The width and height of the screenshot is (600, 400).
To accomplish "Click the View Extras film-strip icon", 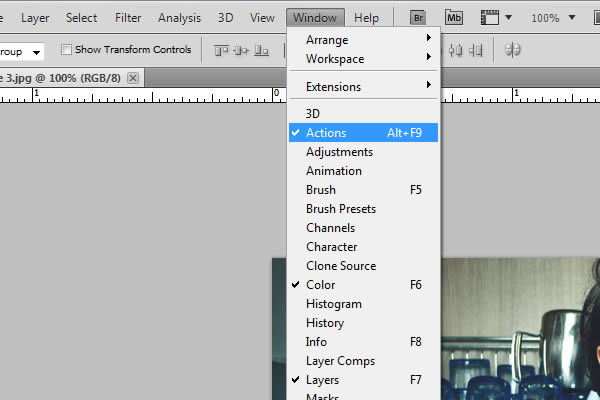I will point(490,18).
